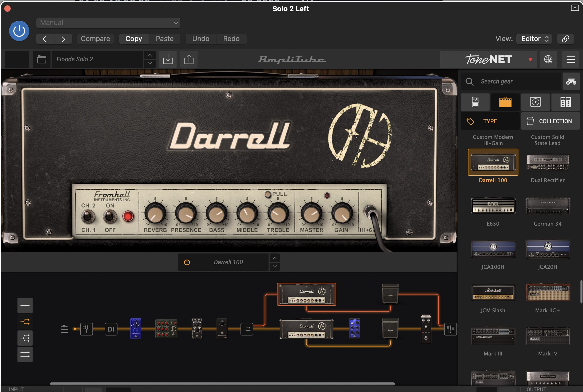Choose the three-way split chain layout
Image resolution: width=583 pixels, height=392 pixels.
tap(25, 338)
